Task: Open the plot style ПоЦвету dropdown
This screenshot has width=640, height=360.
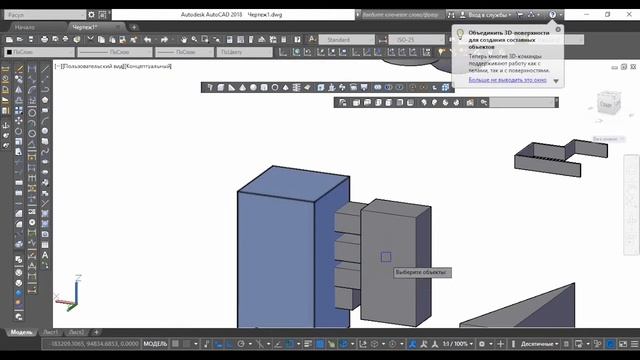Action: point(244,52)
